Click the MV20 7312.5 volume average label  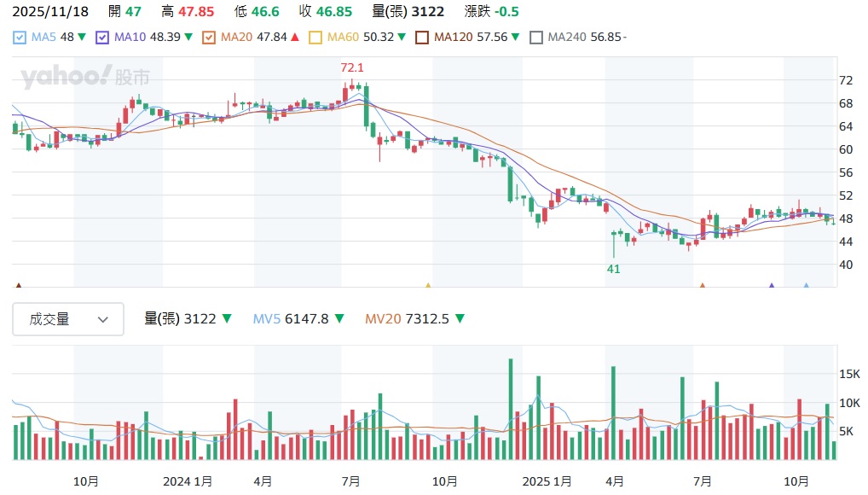[408, 319]
